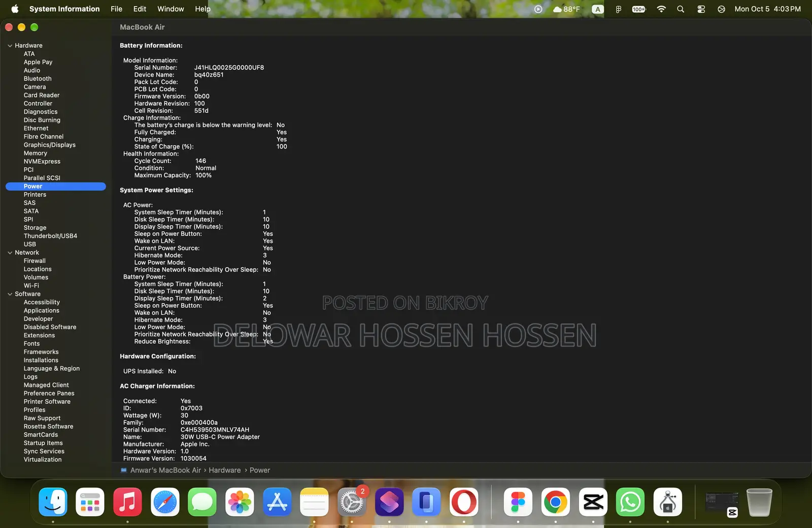Open Notes app in dock
The image size is (812, 528).
(x=314, y=502)
